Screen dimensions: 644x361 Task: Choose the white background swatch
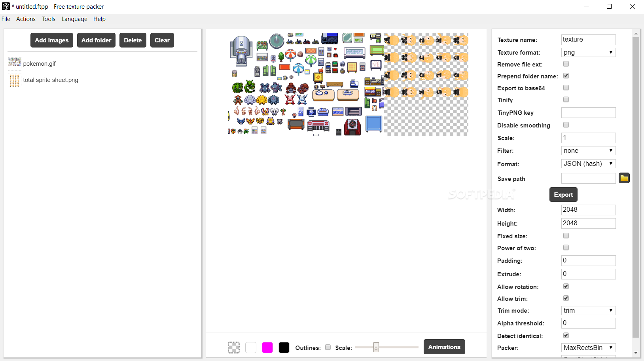tap(251, 348)
